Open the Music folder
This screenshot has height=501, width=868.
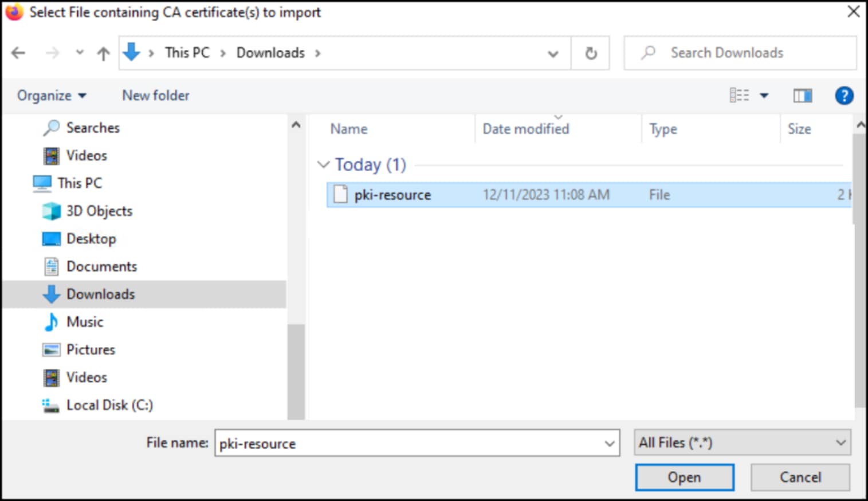85,322
